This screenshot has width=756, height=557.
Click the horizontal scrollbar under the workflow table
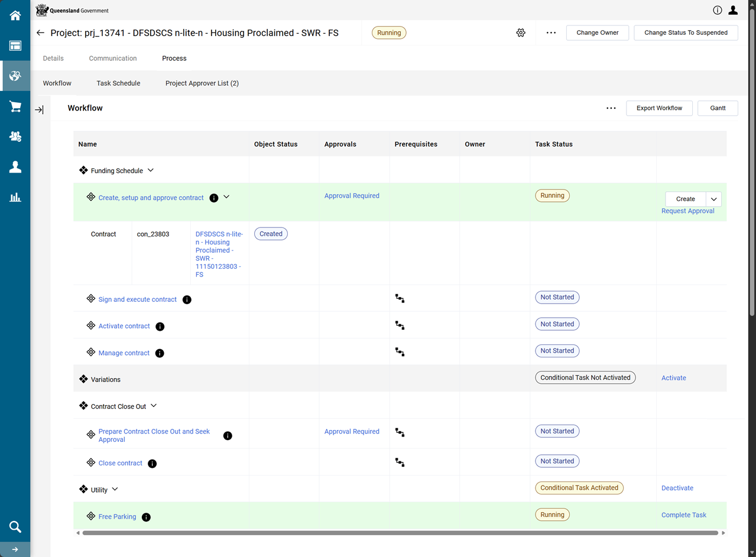(400, 533)
